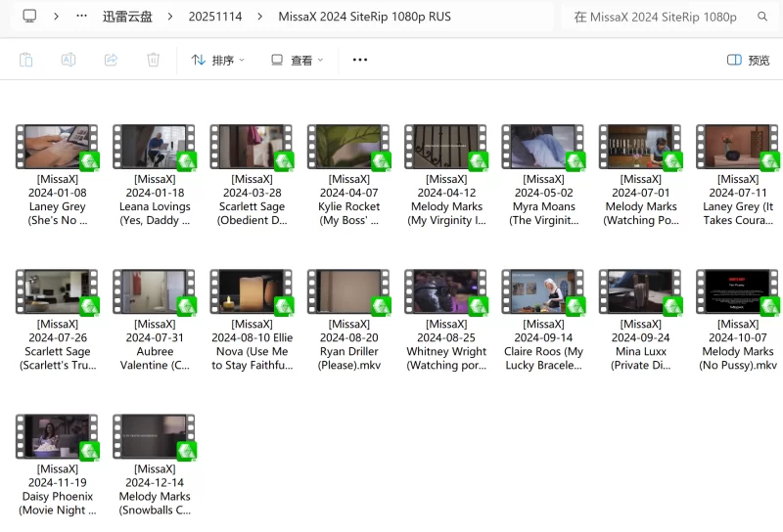
Task: Open the toolbar See more ellipsis menu
Action: coord(360,60)
